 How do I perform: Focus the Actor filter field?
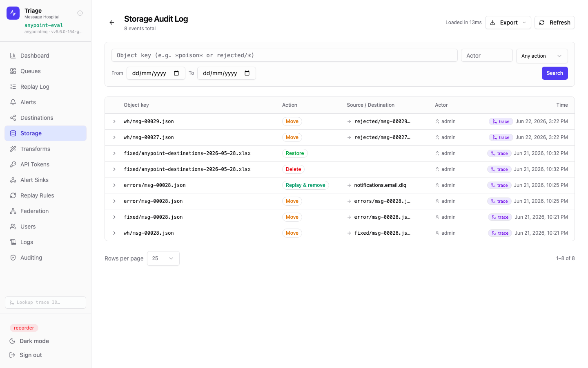pyautogui.click(x=487, y=55)
